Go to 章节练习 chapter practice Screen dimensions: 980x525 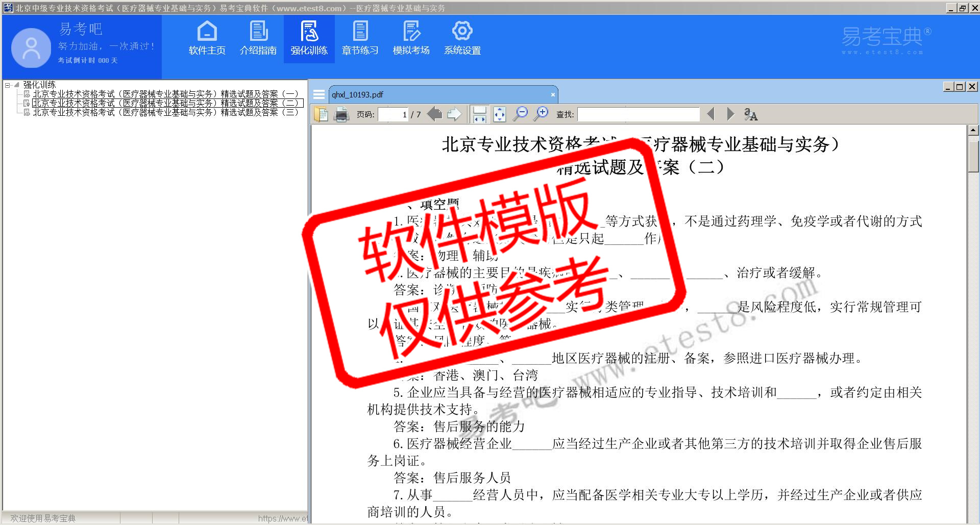click(360, 39)
